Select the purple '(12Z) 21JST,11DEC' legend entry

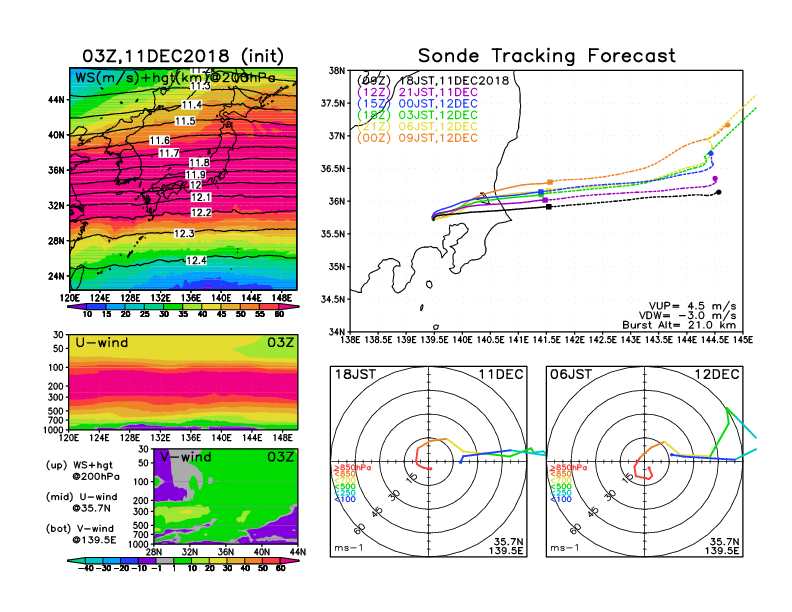[417, 92]
